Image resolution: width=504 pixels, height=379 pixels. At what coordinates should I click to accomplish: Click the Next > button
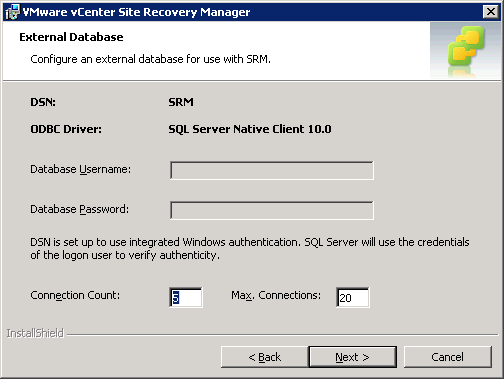(x=353, y=357)
